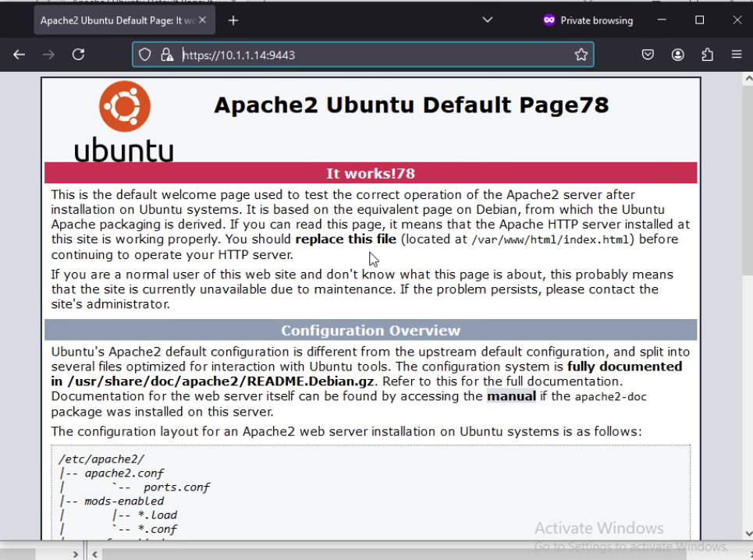Show site security info via padlock icon
753x560 pixels.
pos(167,55)
